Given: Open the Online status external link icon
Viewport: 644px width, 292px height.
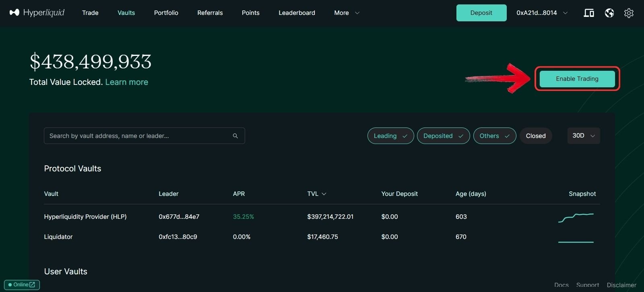Looking at the screenshot, I should point(32,285).
